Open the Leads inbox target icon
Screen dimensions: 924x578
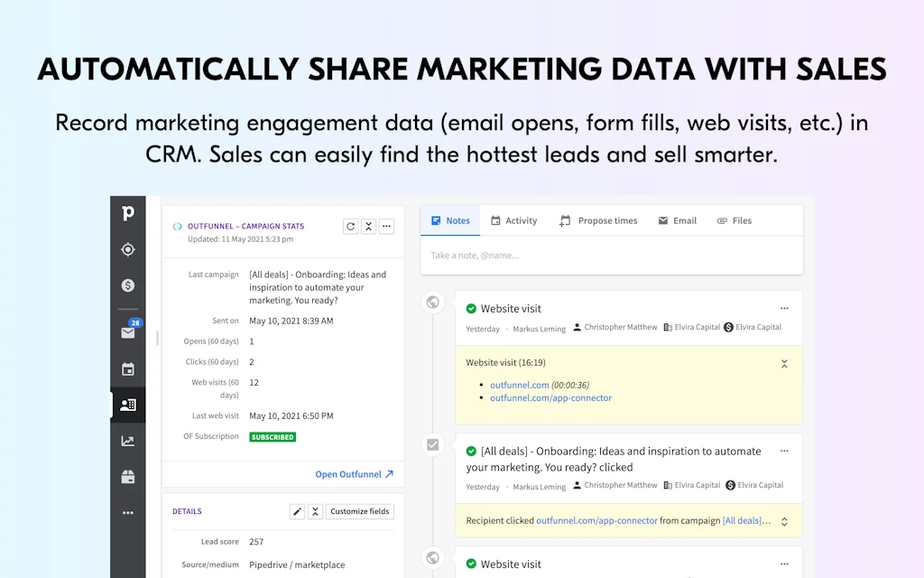[128, 249]
